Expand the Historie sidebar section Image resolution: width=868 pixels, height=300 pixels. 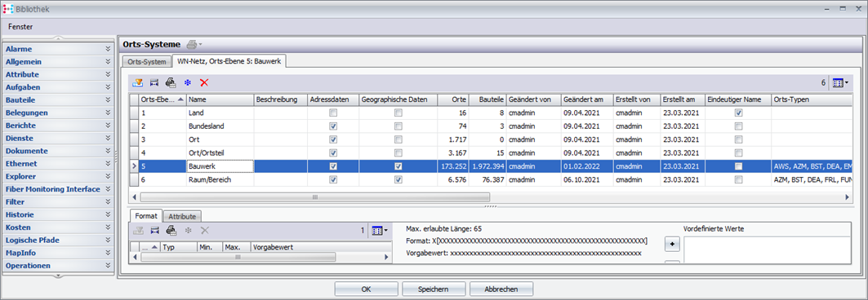(x=58, y=214)
